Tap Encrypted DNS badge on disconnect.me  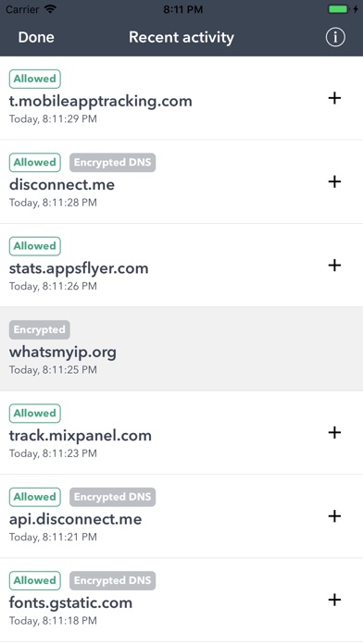tap(112, 163)
